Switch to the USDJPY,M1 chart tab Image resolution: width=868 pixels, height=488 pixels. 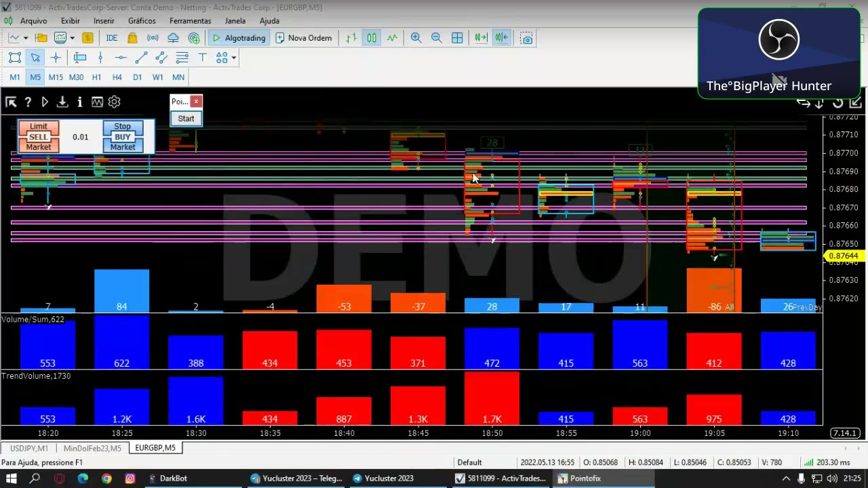pos(29,448)
